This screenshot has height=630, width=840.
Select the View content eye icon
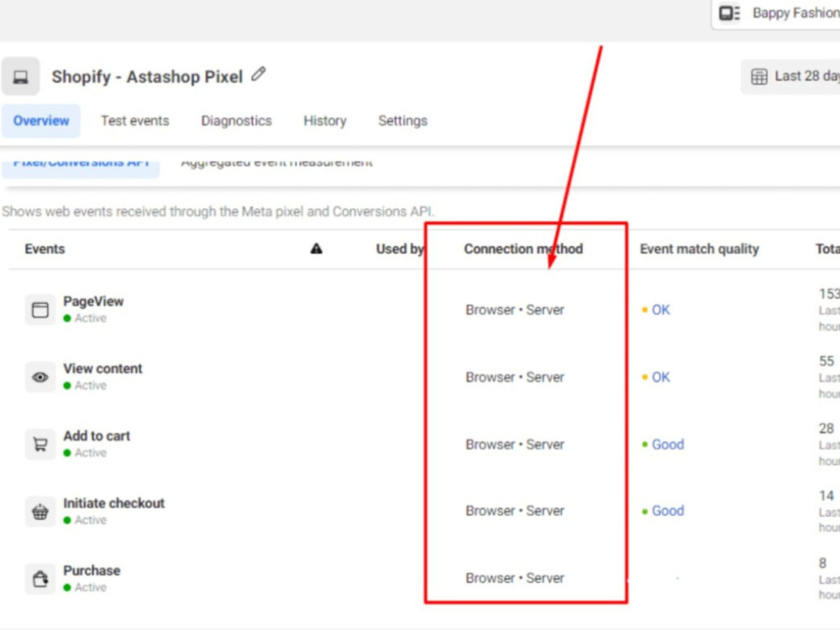(x=39, y=376)
